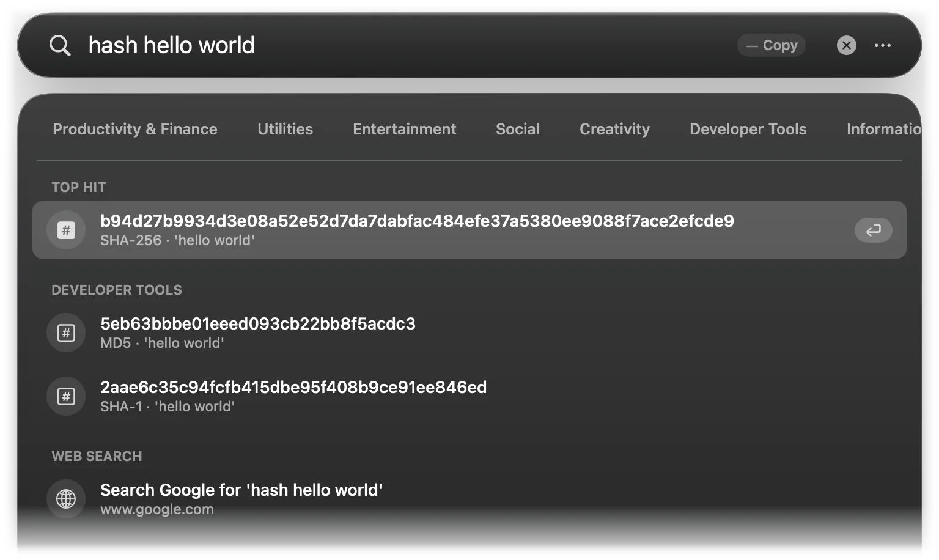Click the SHA-256 hash icon in Top Hit
The image size is (939, 560).
(66, 230)
